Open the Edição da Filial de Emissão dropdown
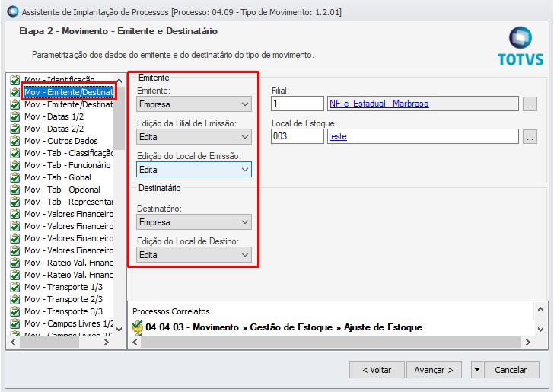 194,137
